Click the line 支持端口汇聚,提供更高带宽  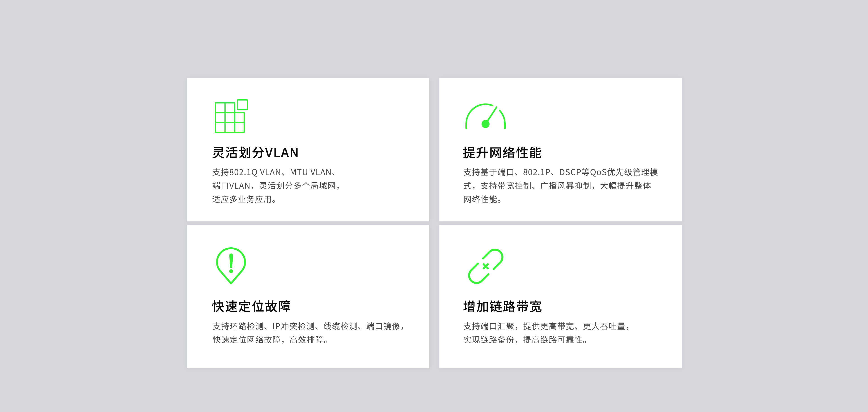547,326
